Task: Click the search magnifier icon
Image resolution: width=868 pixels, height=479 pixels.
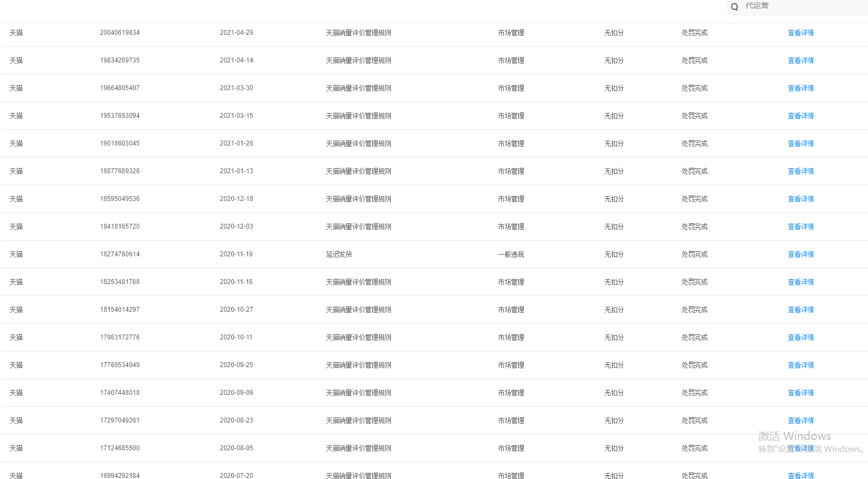Action: pos(734,7)
